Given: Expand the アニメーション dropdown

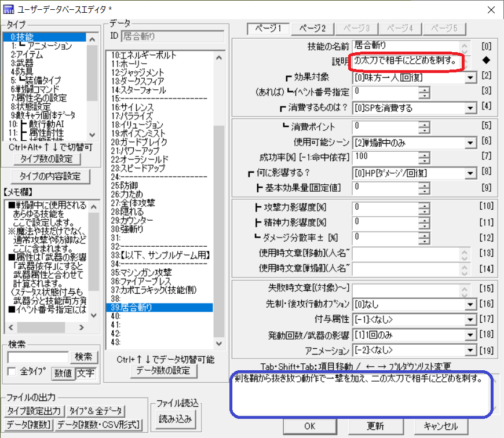Looking at the screenshot, I should 470,350.
